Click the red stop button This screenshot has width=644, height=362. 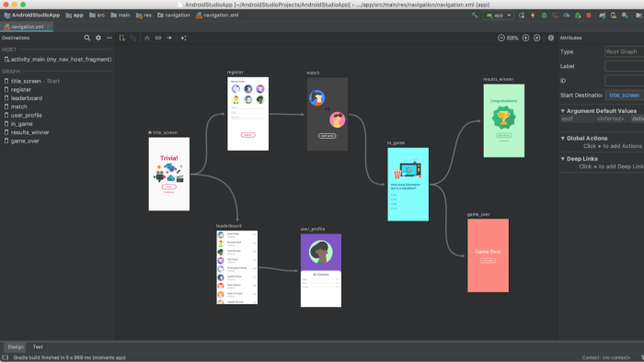[589, 16]
